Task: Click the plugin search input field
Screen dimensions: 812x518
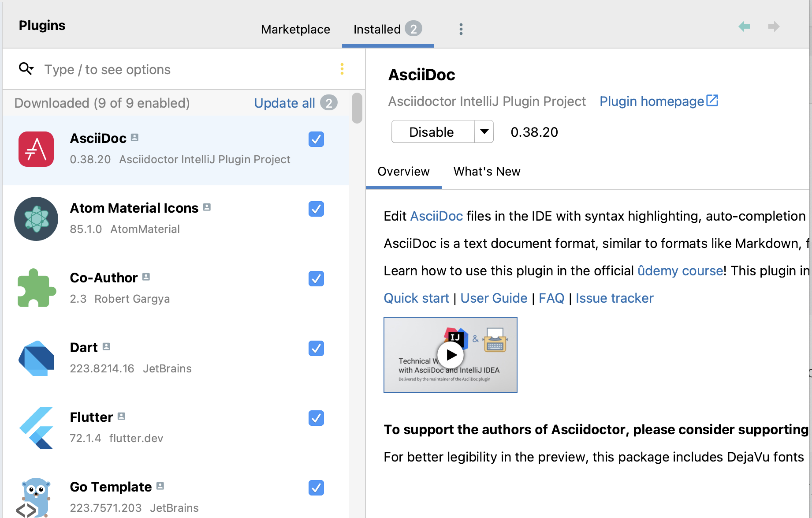Action: (x=132, y=69)
